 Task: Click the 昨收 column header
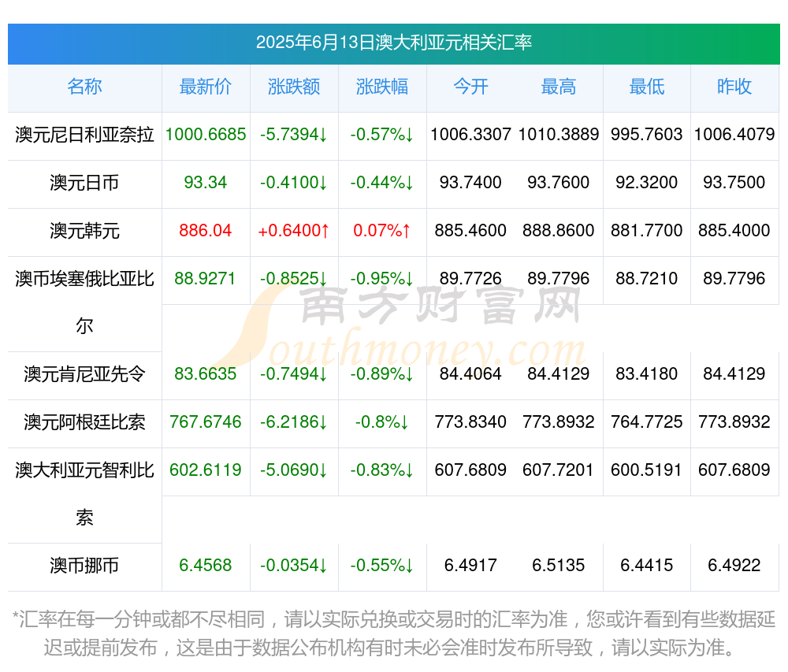coord(734,87)
